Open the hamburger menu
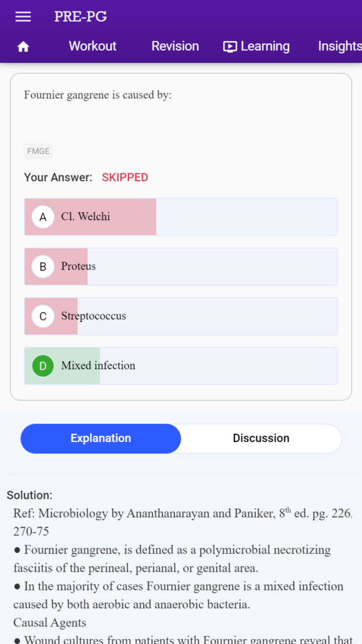The height and width of the screenshot is (644, 362). (23, 17)
